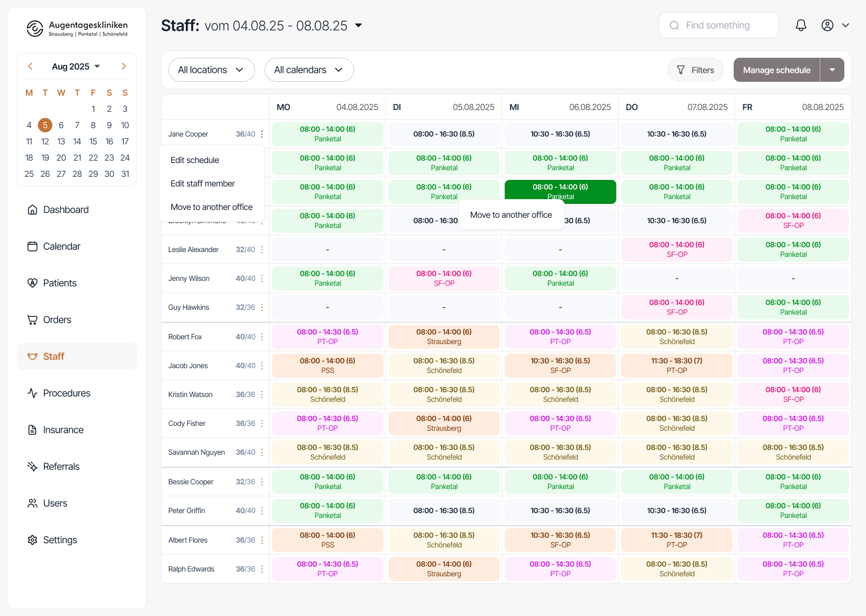Expand the All calendars dropdown
The image size is (866, 616).
[309, 70]
